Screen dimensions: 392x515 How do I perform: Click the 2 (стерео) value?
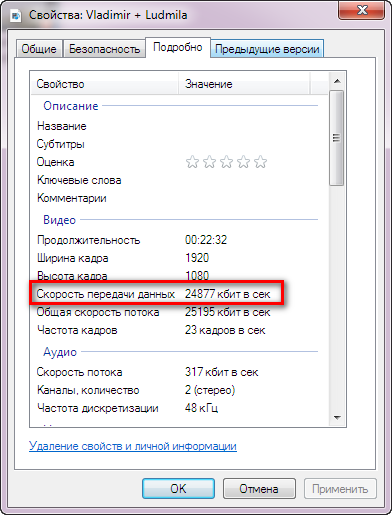210,390
